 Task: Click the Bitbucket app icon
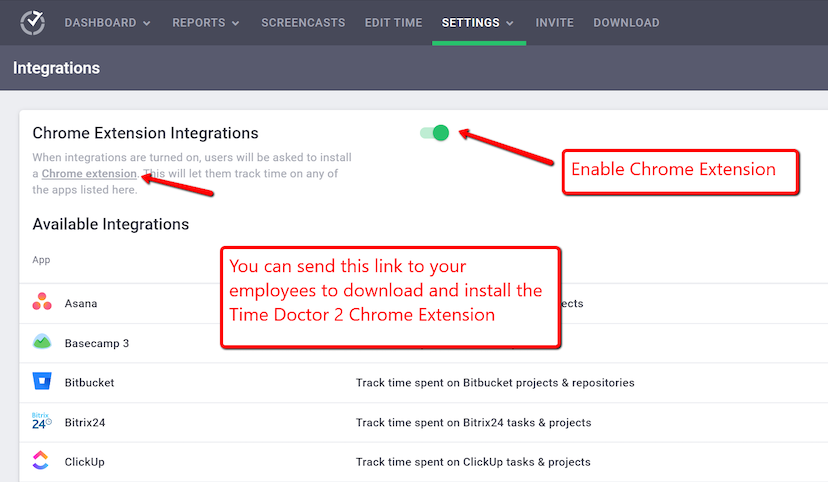point(42,381)
